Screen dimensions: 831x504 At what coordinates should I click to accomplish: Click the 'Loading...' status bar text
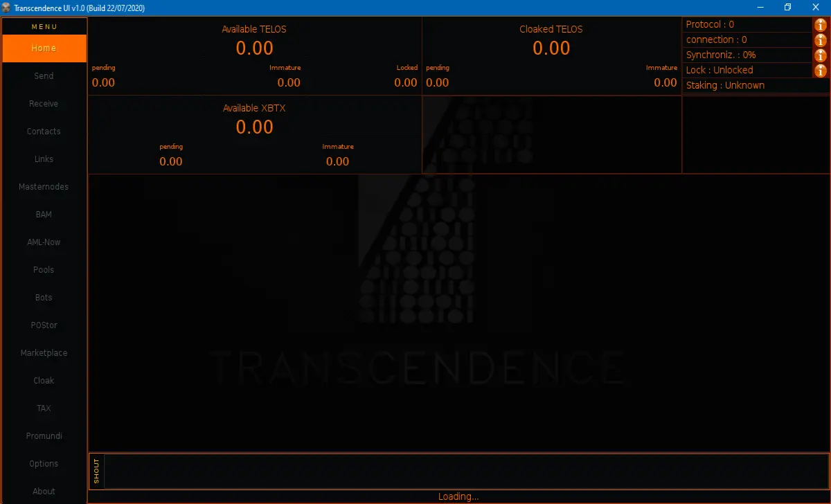(458, 497)
